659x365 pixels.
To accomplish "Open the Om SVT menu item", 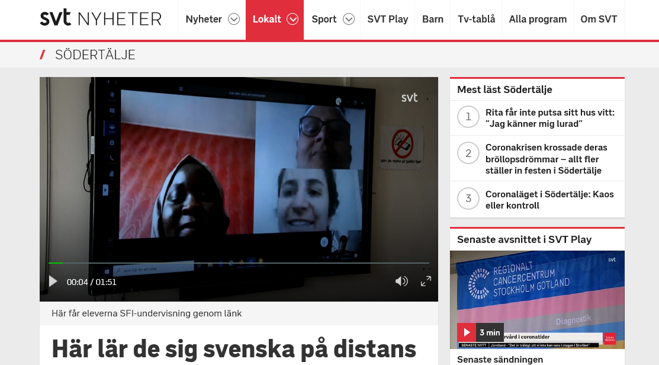I will pyautogui.click(x=598, y=19).
